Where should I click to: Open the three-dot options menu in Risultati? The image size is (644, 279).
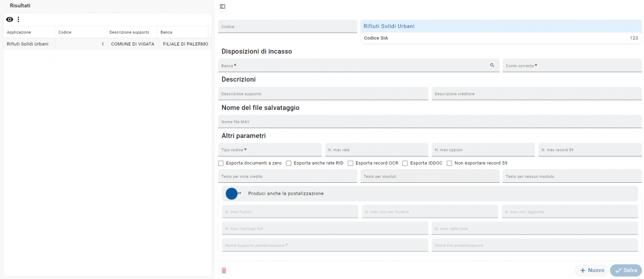click(x=18, y=19)
